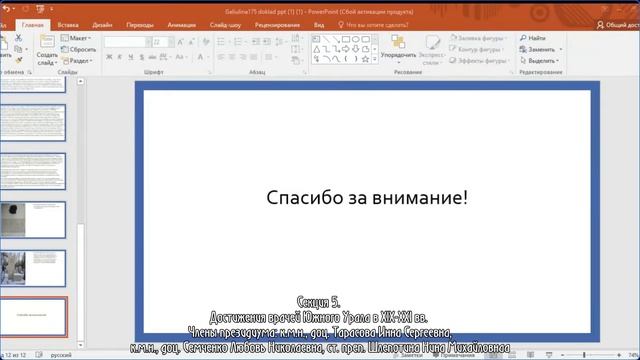Copy selection using the Copy icon
This screenshot has height=360, width=640.
point(18,49)
